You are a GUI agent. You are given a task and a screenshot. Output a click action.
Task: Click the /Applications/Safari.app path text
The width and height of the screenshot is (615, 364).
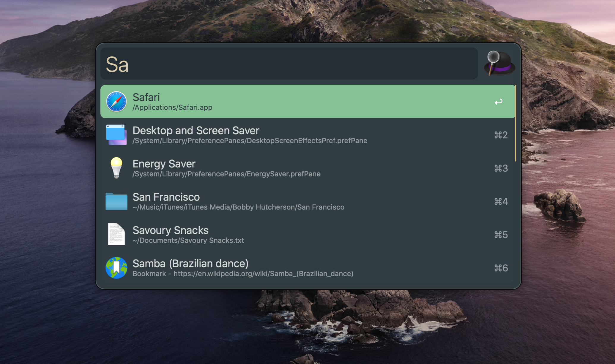tap(172, 107)
